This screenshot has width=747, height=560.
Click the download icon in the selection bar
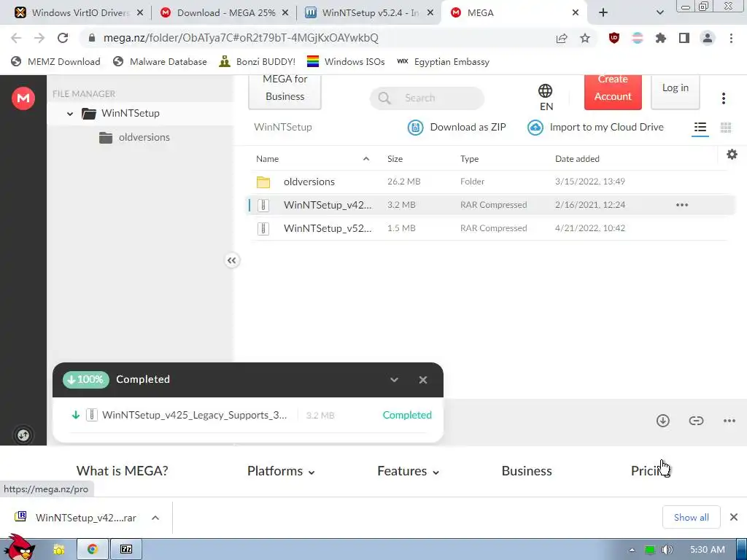coord(662,421)
